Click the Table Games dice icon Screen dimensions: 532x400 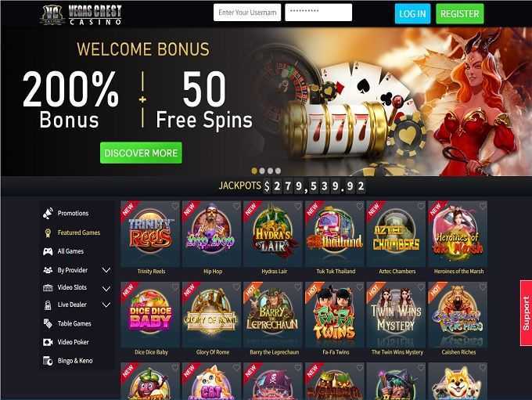coord(48,323)
